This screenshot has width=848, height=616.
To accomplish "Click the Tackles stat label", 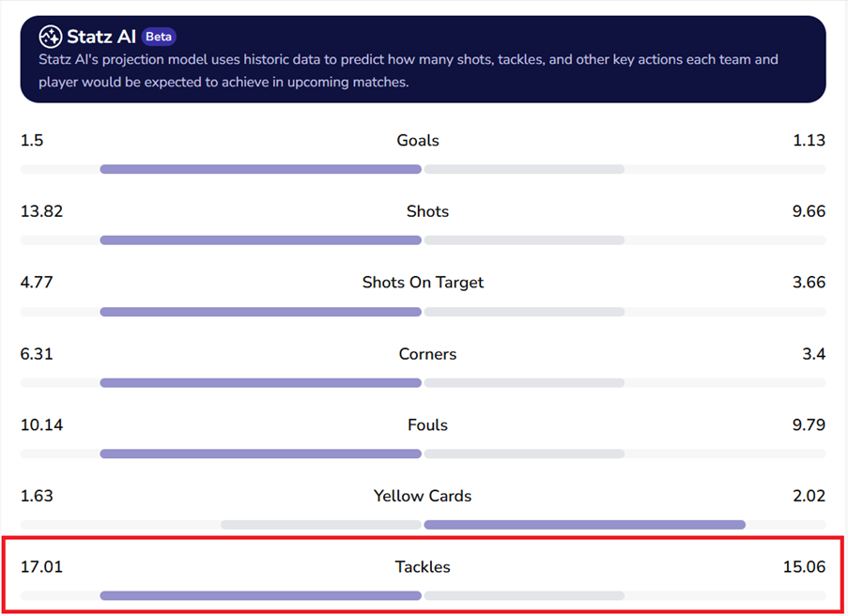I will click(423, 567).
